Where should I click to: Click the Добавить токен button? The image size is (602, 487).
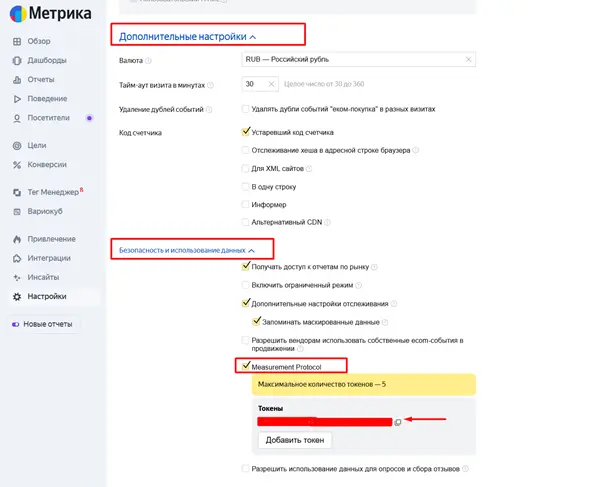294,440
